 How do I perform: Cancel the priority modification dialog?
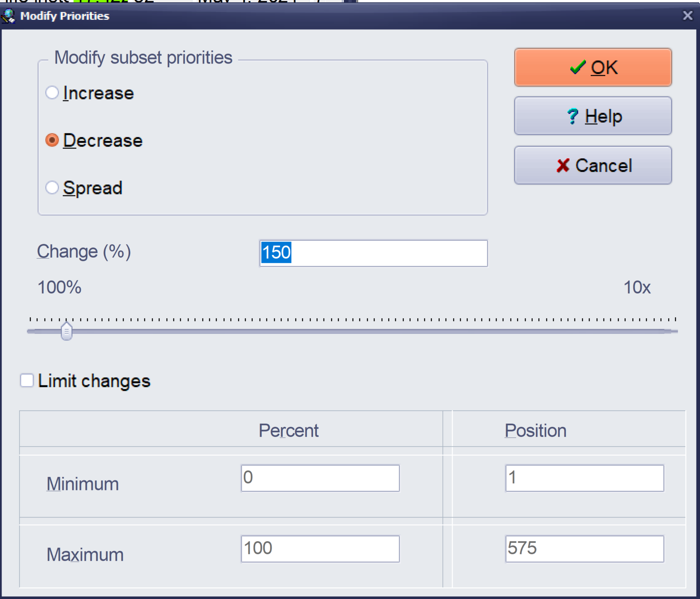click(x=593, y=166)
